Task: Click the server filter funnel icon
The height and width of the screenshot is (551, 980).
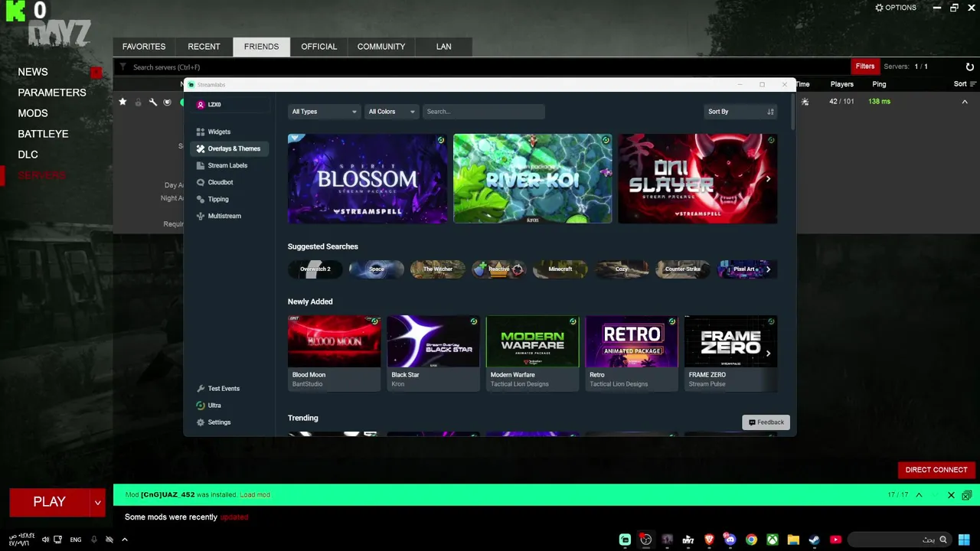Action: click(x=122, y=67)
